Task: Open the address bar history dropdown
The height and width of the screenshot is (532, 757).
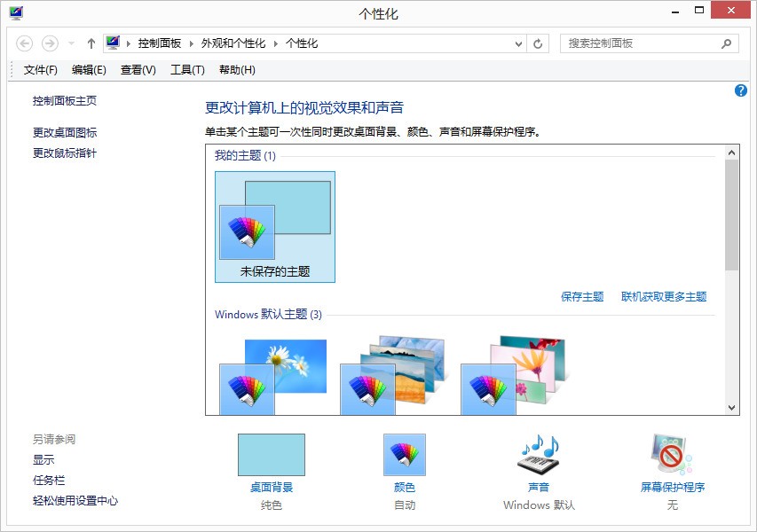Action: pos(518,44)
